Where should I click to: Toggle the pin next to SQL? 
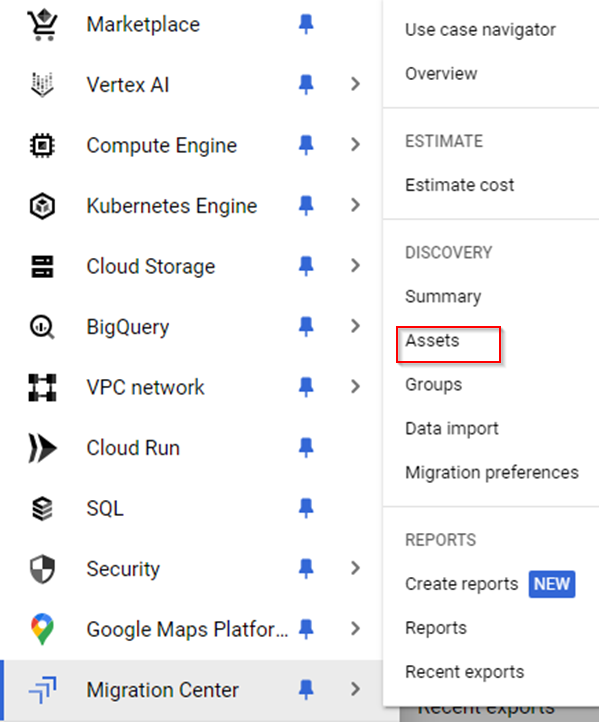(x=306, y=508)
